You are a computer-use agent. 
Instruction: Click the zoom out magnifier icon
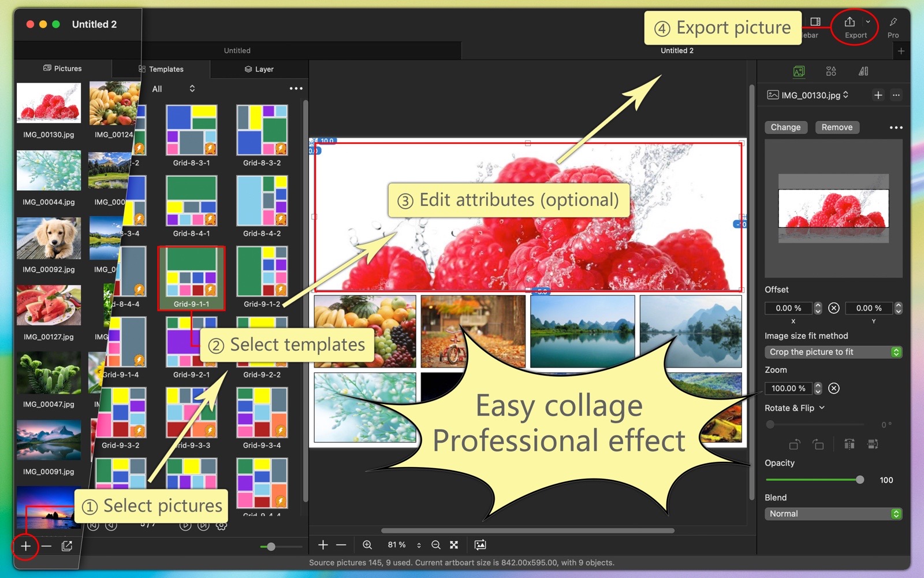pos(436,545)
